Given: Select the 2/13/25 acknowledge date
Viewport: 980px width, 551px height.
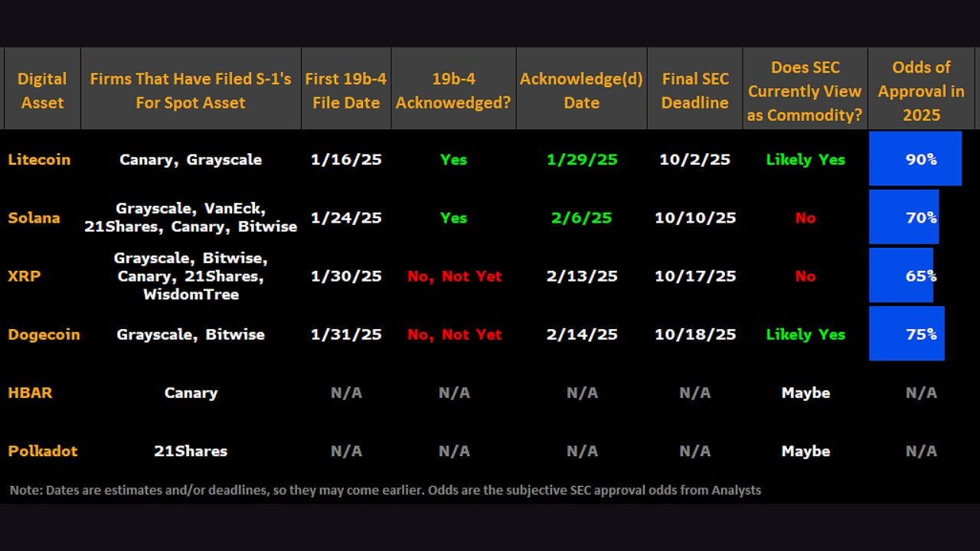Looking at the screenshot, I should coord(582,275).
